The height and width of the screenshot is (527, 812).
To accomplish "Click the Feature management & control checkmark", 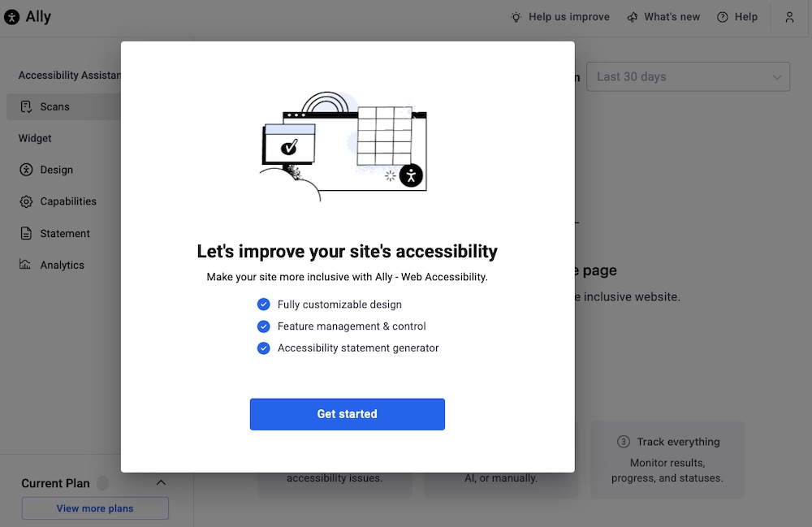I will point(263,326).
